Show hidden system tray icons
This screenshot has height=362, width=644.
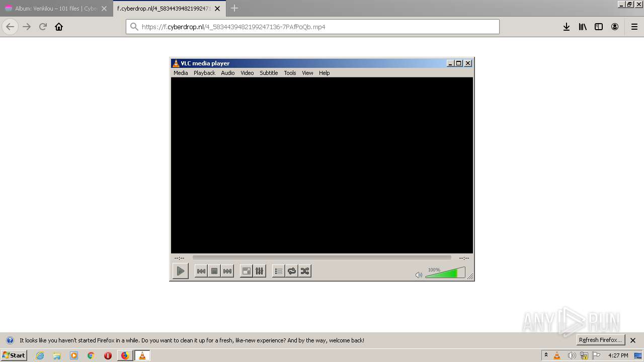pos(546,355)
